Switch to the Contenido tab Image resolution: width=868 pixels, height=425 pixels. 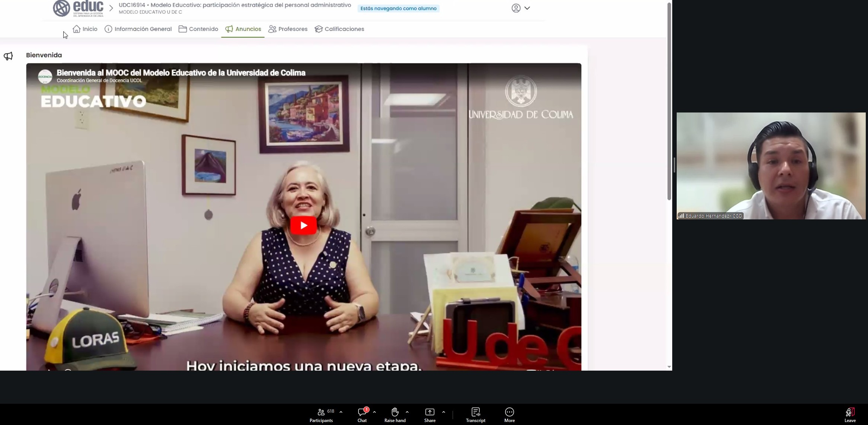click(198, 29)
